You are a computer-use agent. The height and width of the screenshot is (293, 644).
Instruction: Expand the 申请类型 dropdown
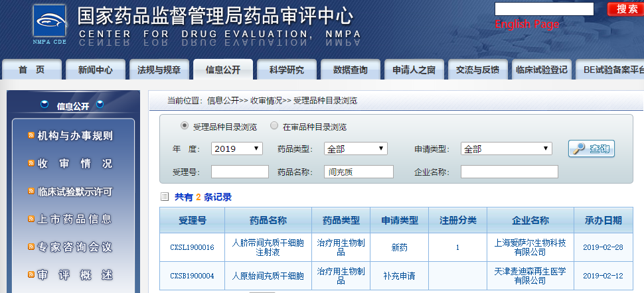(506, 149)
